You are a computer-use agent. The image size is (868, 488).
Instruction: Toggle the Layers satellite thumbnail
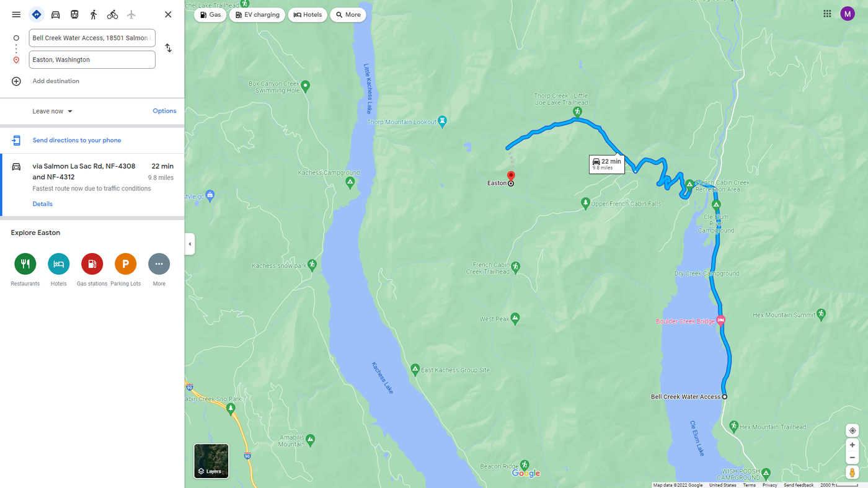(211, 461)
